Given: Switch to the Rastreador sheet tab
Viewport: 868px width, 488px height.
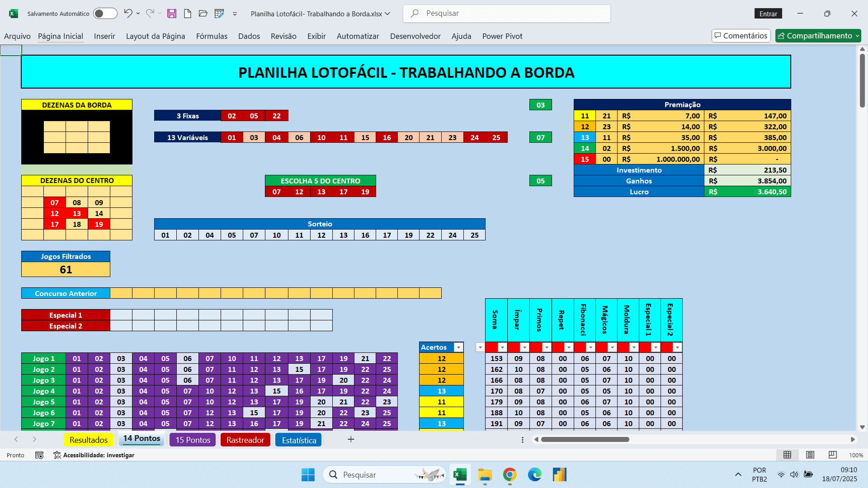Looking at the screenshot, I should click(245, 440).
